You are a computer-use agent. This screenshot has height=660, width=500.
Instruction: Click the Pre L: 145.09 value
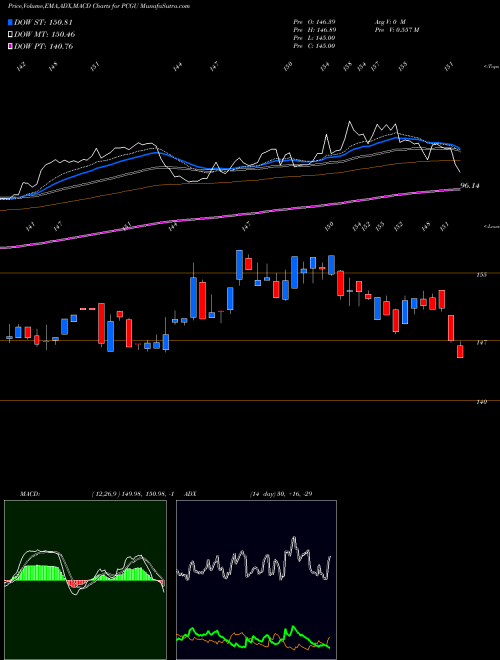(314, 38)
